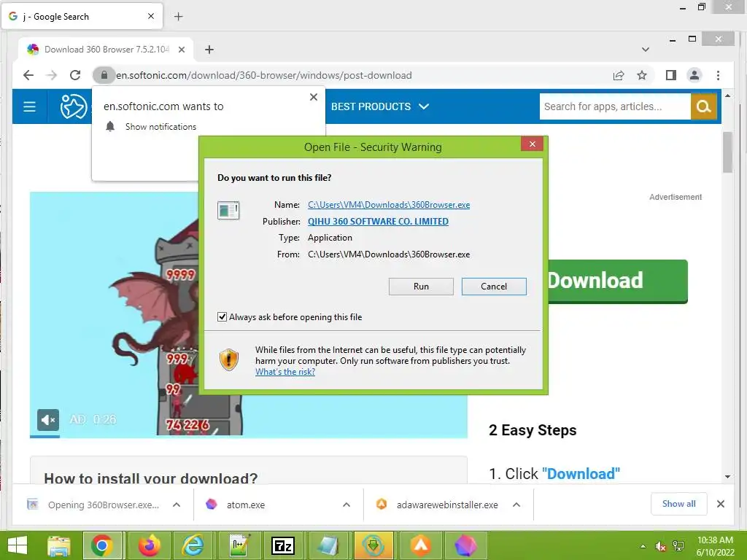The height and width of the screenshot is (560, 747).
Task: Open the QIHU 360 SOFTWARE CO. LIMITED publisher link
Action: 378,222
